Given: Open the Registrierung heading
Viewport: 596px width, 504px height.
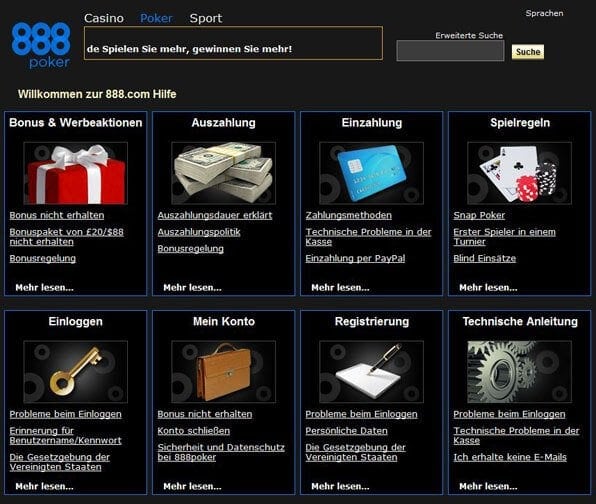Looking at the screenshot, I should [372, 322].
